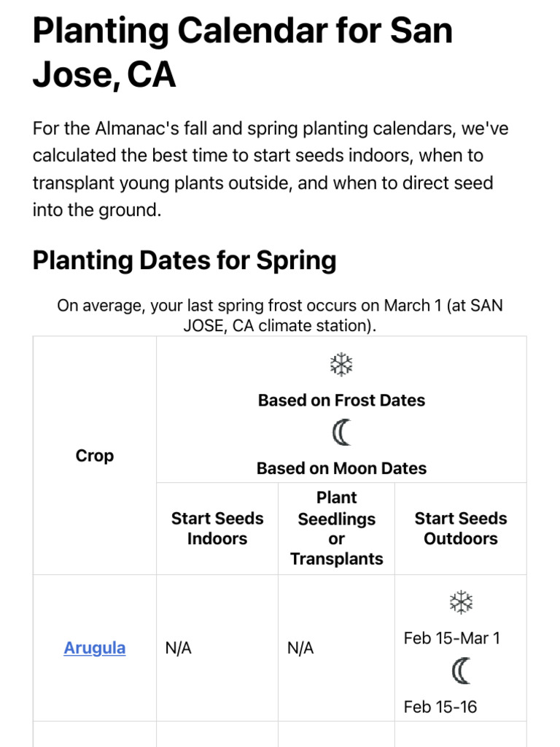Select the Plant Seedlings or Transplants header
Viewport: 560px width, 747px height.
tap(336, 529)
